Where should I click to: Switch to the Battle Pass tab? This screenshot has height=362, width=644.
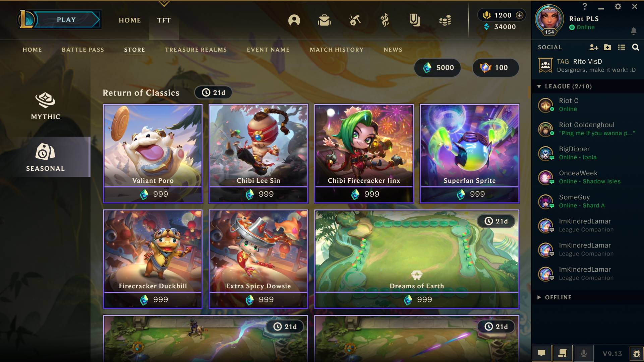click(83, 50)
